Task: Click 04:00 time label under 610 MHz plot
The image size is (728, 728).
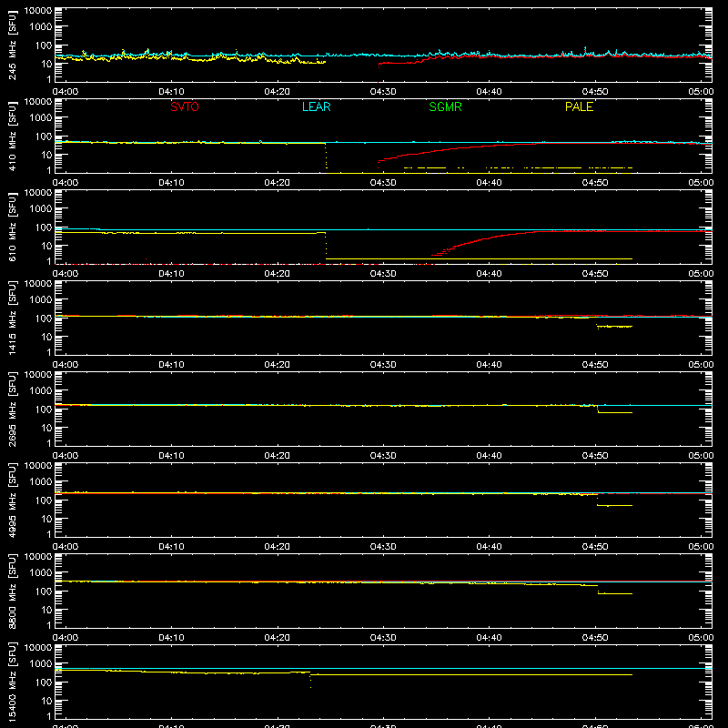Action: coord(66,274)
